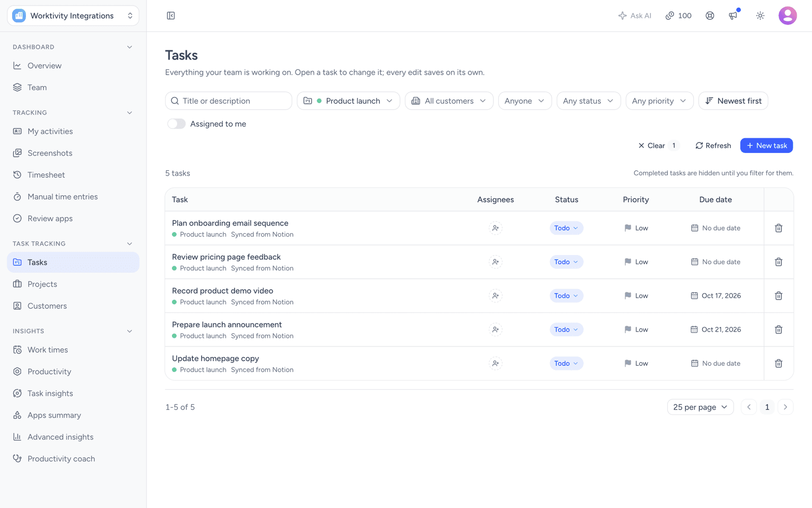Screen dimensions: 812x508
Task: Change sort from Newest first
Action: coord(733,101)
